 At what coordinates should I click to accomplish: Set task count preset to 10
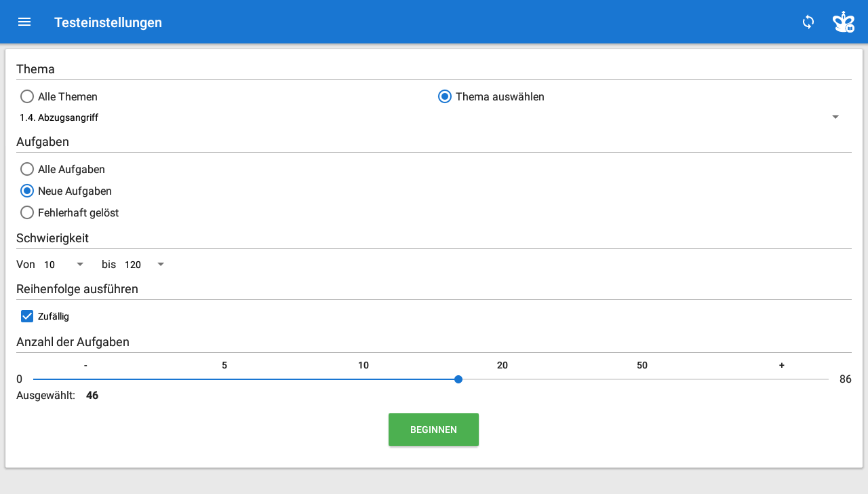click(363, 365)
